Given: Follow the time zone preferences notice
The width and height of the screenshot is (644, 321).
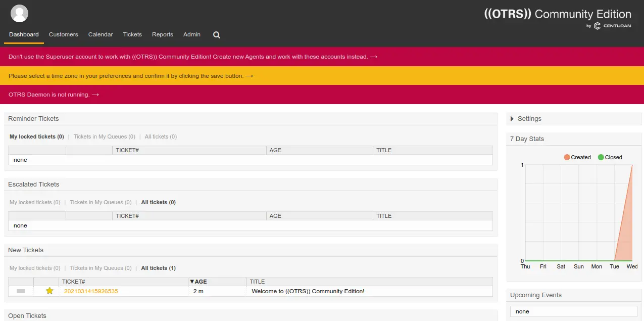Looking at the screenshot, I should coord(131,76).
